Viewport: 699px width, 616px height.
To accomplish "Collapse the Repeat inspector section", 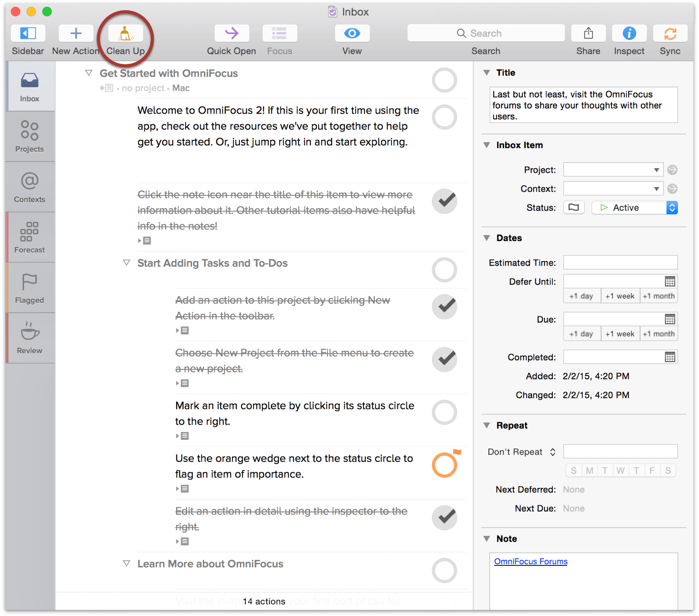I will click(x=487, y=426).
